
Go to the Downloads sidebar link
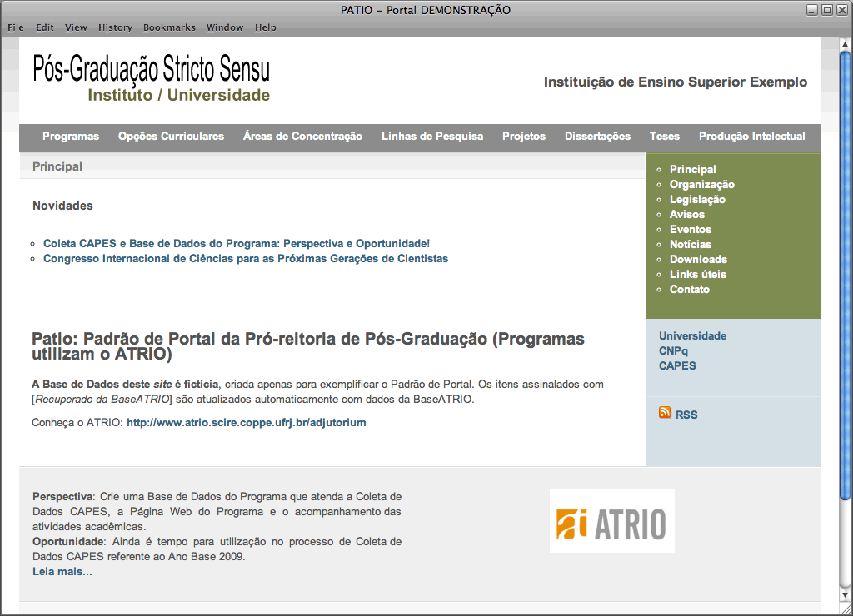[698, 260]
